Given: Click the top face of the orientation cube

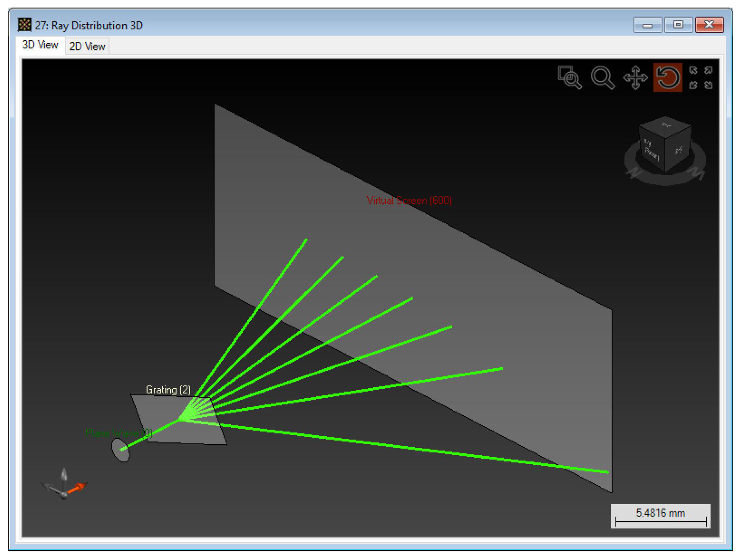Looking at the screenshot, I should point(665,126).
